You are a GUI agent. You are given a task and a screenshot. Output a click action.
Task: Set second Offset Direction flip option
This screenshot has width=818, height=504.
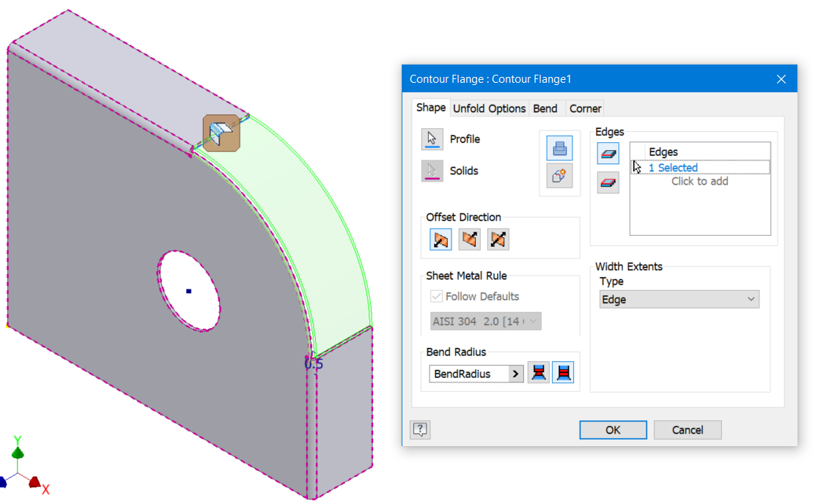coord(470,240)
